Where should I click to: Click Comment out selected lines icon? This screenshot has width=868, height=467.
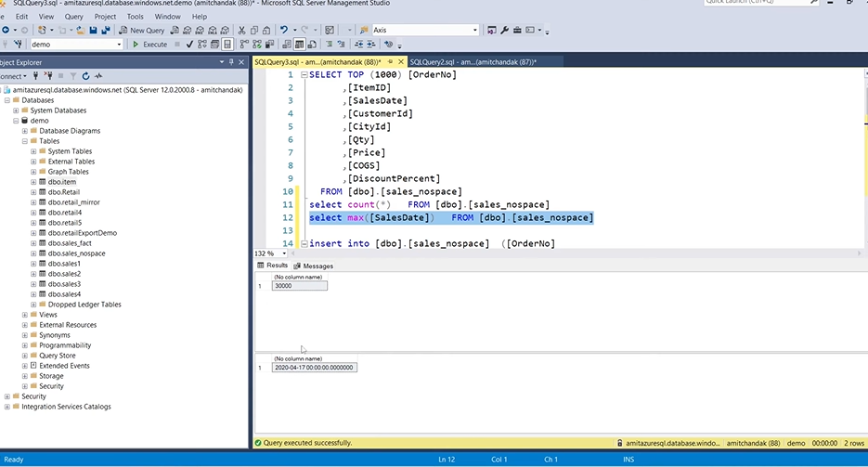pos(329,45)
